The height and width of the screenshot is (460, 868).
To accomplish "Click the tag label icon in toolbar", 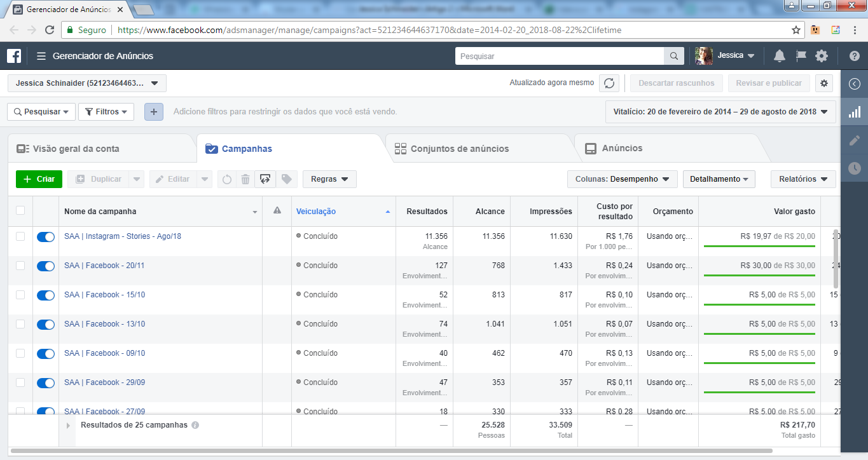I will [286, 179].
